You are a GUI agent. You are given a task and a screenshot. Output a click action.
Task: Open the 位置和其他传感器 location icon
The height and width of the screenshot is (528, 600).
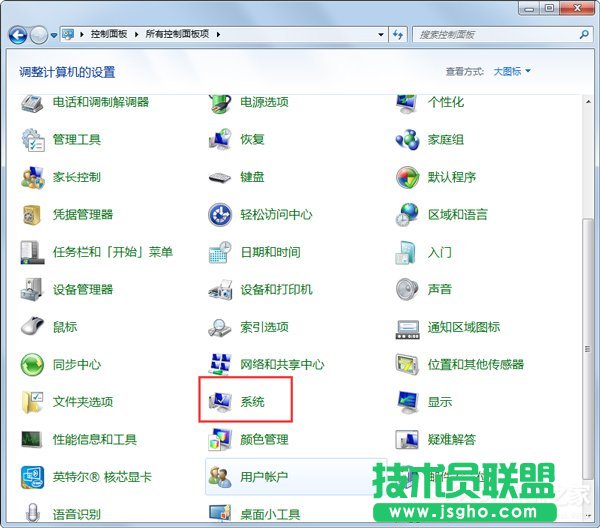tap(408, 364)
